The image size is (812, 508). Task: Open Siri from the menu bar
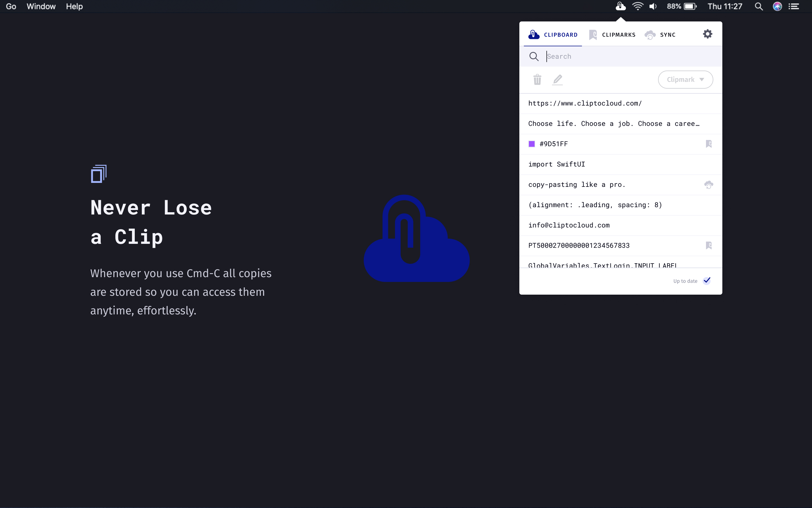[777, 6]
